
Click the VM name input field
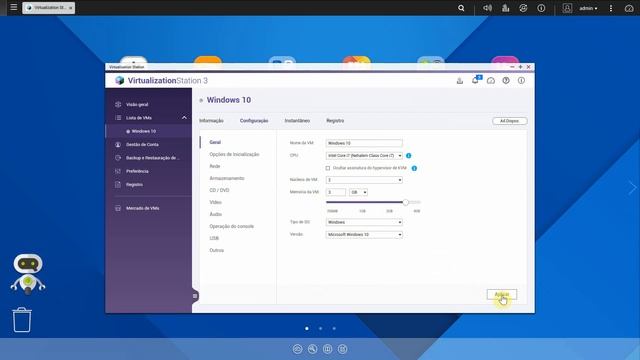[x=364, y=143]
